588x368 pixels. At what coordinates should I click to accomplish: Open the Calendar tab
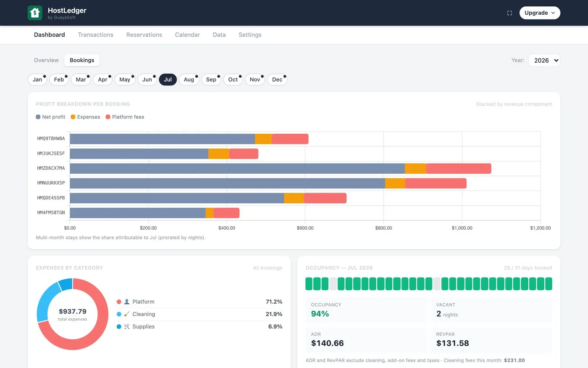tap(187, 35)
